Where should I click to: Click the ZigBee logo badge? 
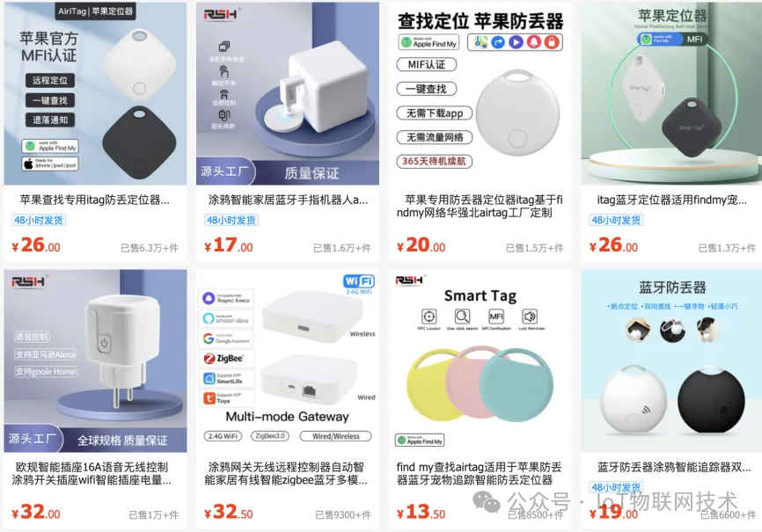coord(226,359)
